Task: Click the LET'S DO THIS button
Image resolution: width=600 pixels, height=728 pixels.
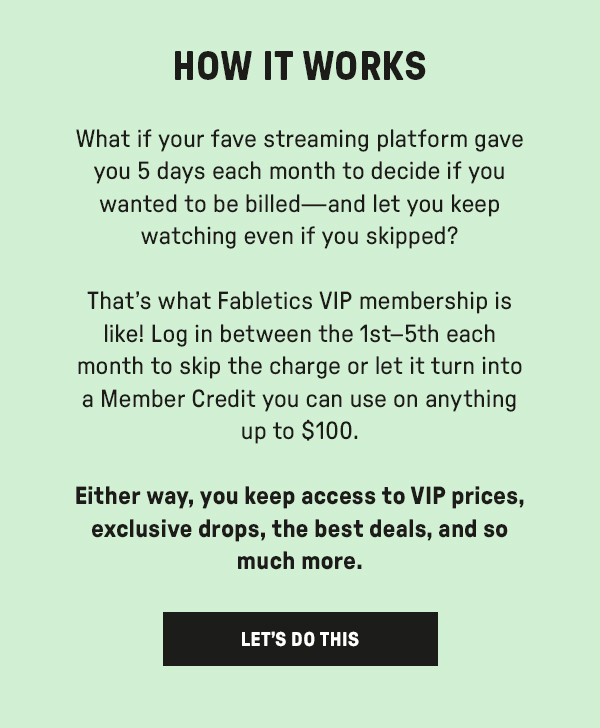Action: [x=300, y=639]
